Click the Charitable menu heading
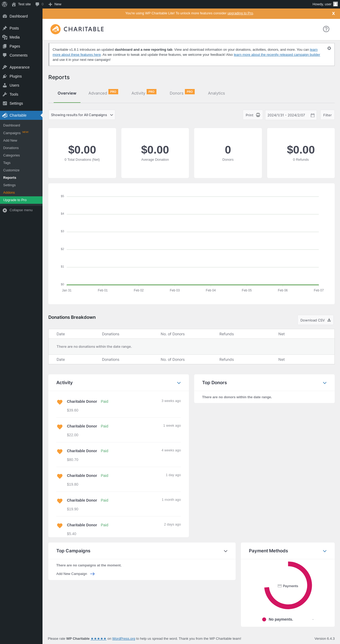 (x=21, y=115)
